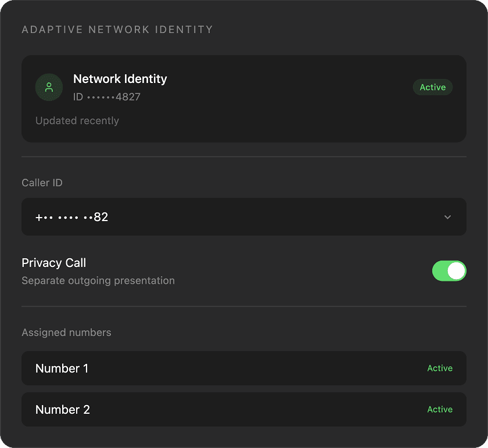This screenshot has width=488, height=448.
Task: Click the green person avatar icon
Action: (x=49, y=87)
